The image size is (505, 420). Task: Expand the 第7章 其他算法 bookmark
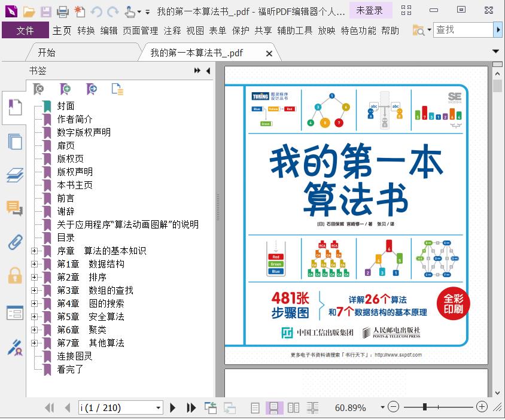34,343
